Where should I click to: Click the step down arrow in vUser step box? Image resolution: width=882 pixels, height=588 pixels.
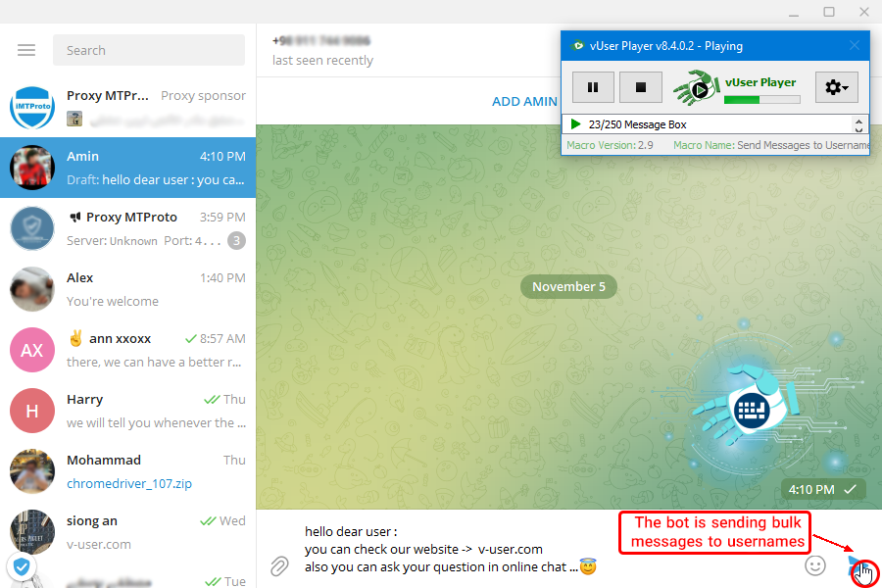pos(858,129)
